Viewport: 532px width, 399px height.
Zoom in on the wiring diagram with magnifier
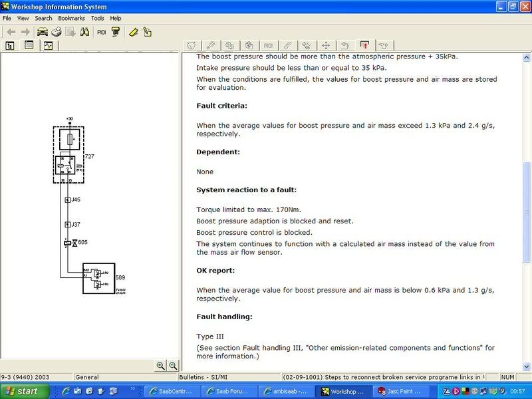pos(161,365)
